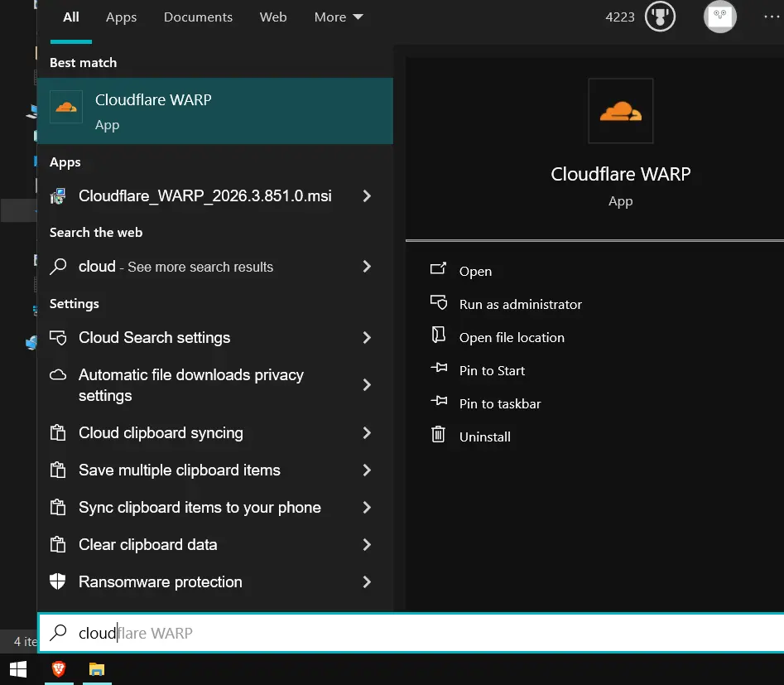Expand options for Cloudflare_WARP msi result

pyautogui.click(x=367, y=196)
